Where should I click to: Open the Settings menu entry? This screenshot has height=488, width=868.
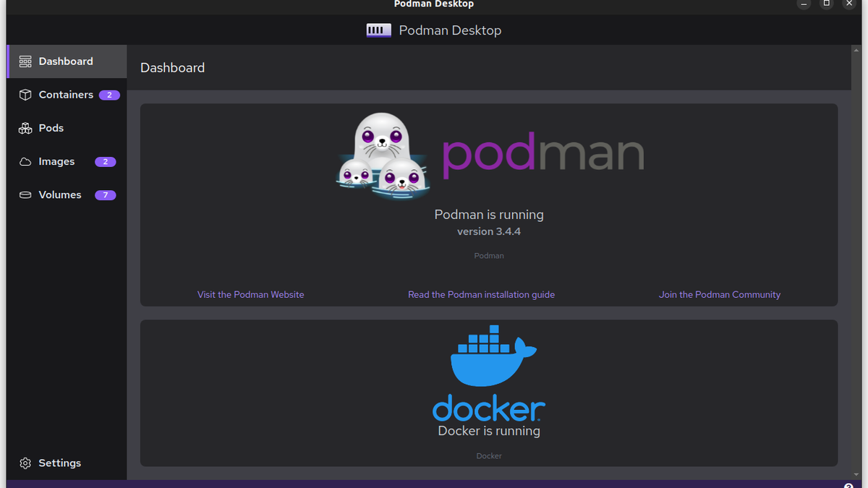(x=59, y=463)
